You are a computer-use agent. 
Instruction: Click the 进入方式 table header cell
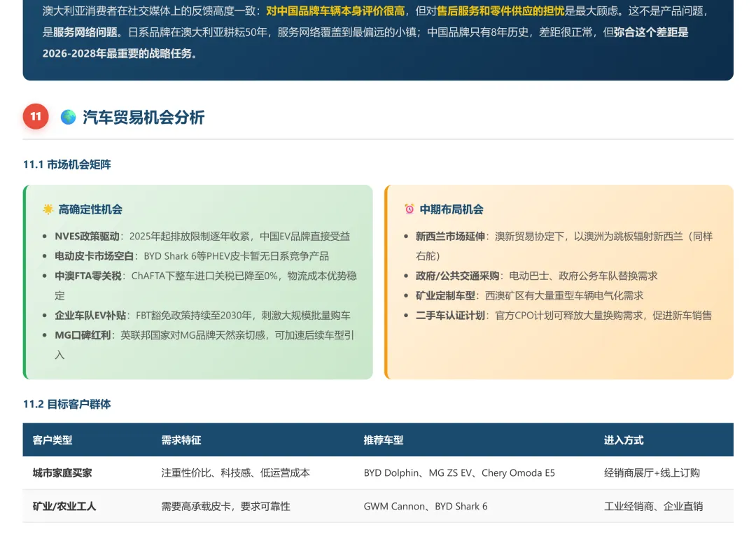tap(624, 440)
